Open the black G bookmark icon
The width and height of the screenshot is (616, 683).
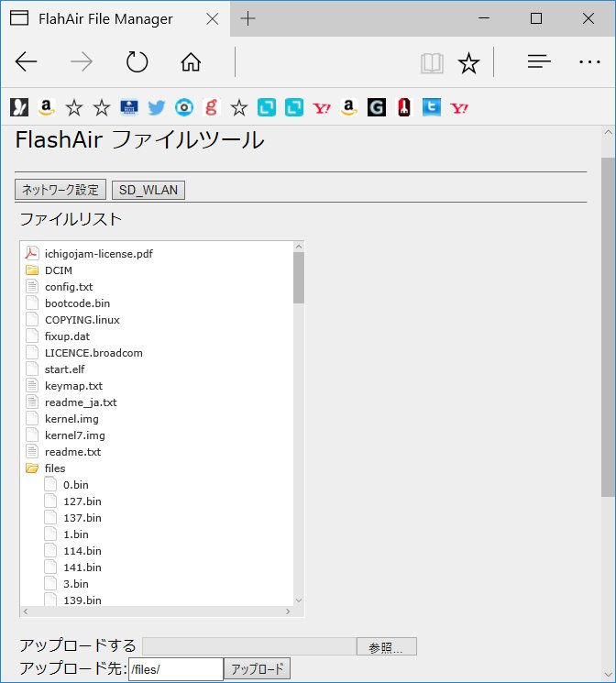[x=377, y=107]
